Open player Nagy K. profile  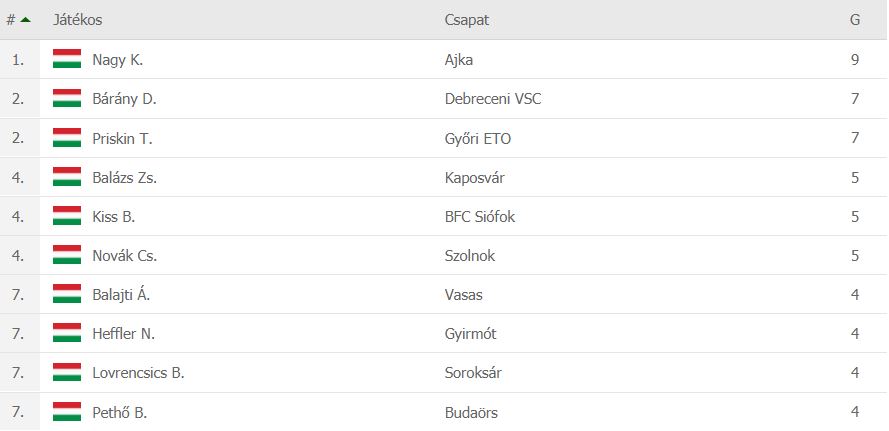(118, 60)
